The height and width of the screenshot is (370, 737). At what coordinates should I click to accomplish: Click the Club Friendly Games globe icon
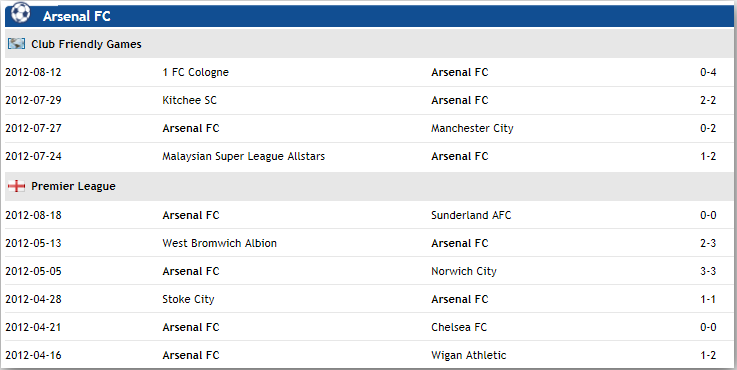[x=16, y=44]
